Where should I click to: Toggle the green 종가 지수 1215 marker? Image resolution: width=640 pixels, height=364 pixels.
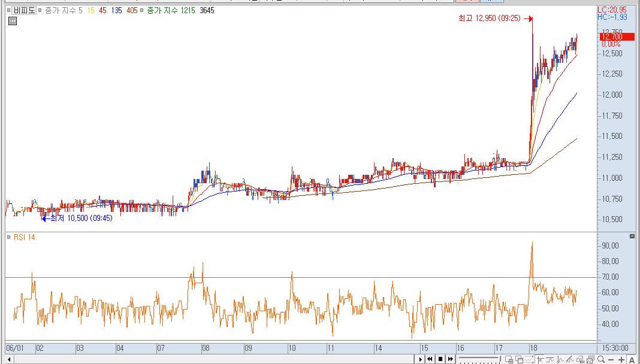tap(141, 10)
